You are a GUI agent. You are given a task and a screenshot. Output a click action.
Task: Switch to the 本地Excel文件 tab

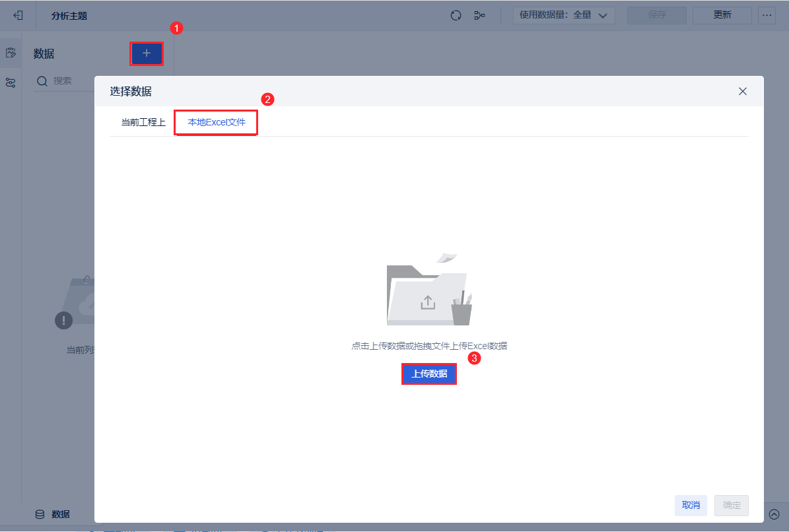pos(217,122)
